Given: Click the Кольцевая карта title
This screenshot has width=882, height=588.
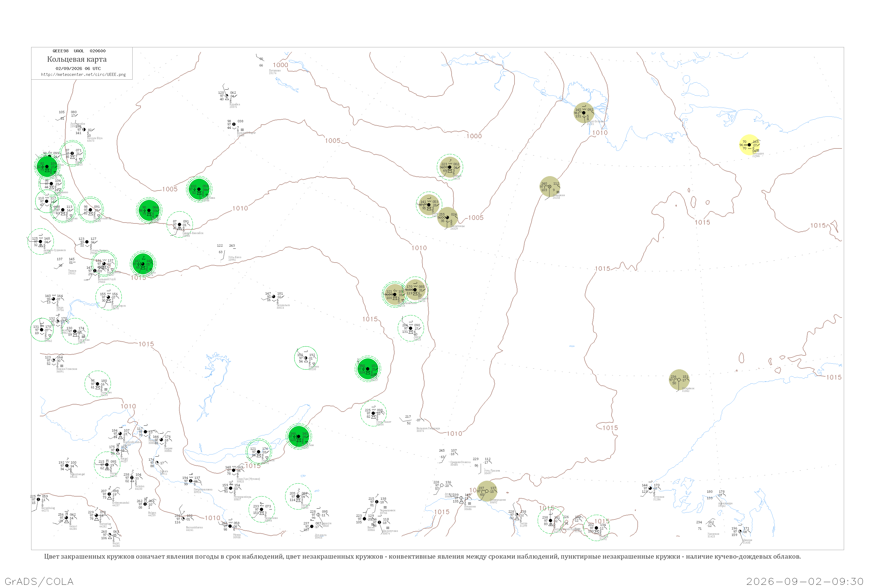Looking at the screenshot, I should pyautogui.click(x=77, y=59).
